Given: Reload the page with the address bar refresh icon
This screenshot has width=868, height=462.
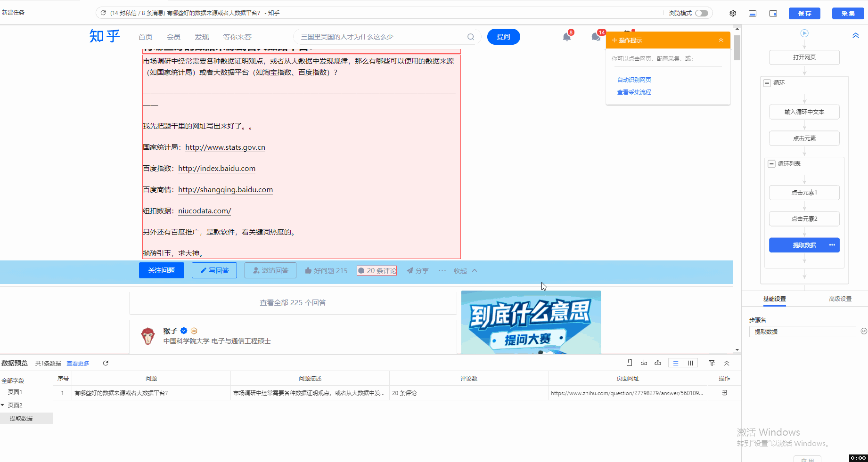Looking at the screenshot, I should click(103, 13).
